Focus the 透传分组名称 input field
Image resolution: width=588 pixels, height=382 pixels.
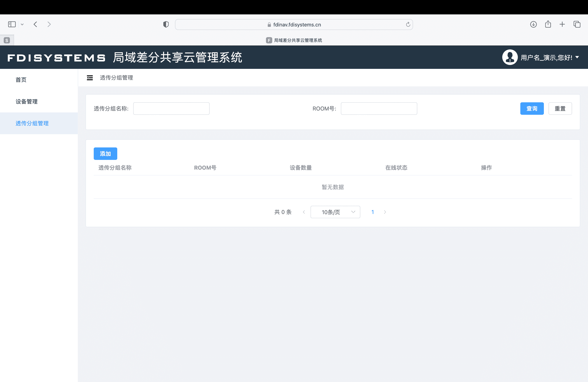(x=171, y=109)
